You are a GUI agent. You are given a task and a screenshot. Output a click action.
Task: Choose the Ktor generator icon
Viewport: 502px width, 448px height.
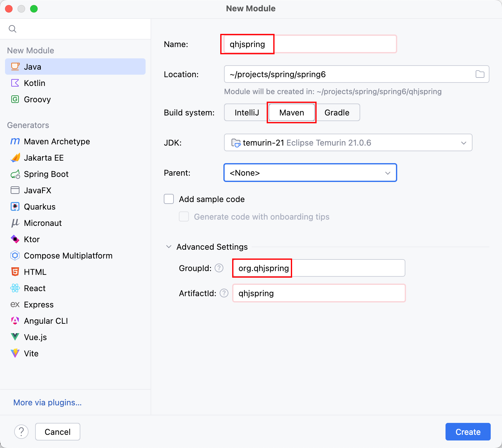pyautogui.click(x=15, y=239)
